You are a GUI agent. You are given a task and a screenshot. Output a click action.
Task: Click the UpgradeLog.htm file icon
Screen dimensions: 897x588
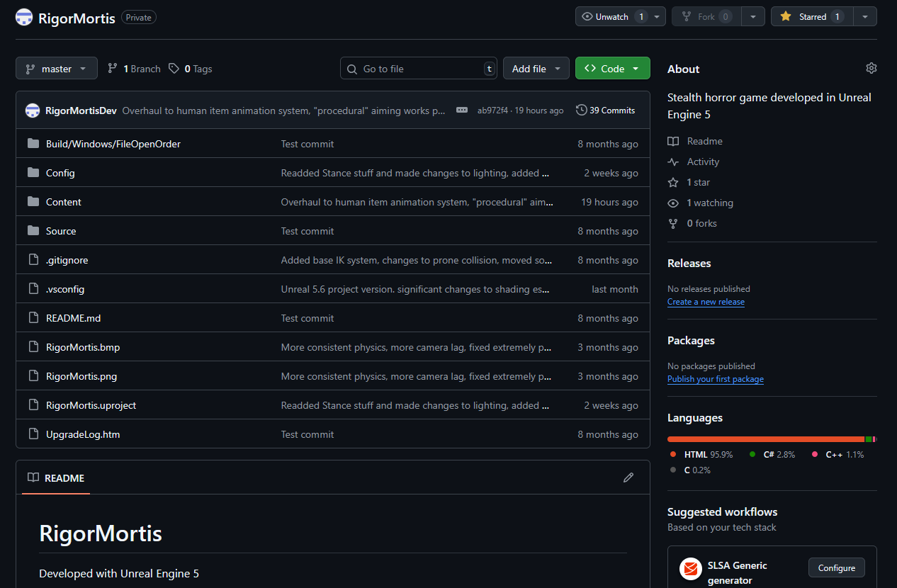(33, 434)
